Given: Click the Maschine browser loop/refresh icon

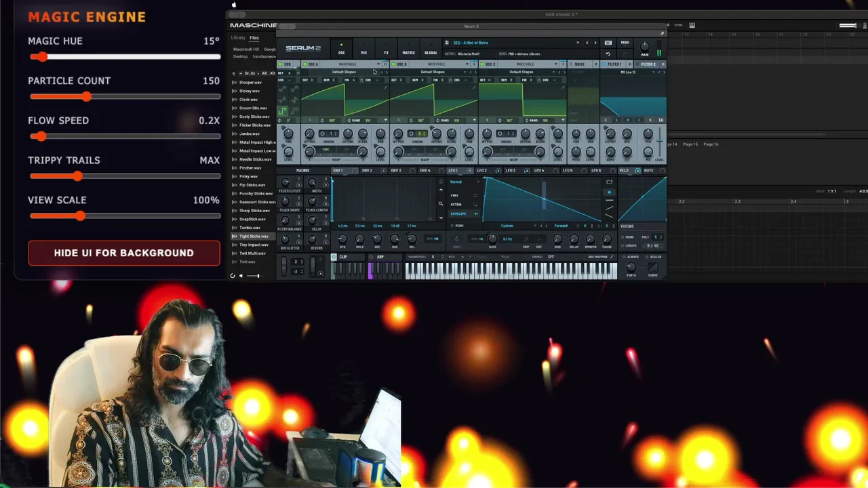Looking at the screenshot, I should click(233, 276).
